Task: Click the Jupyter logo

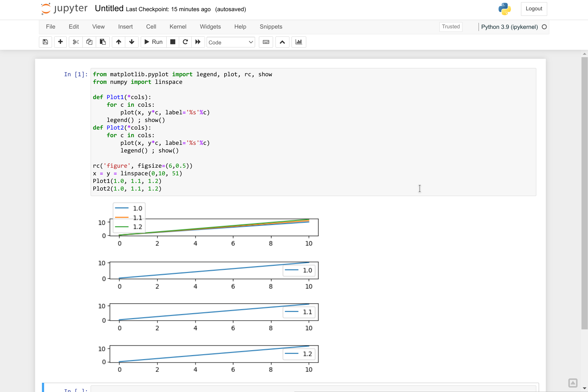Action: (x=64, y=9)
